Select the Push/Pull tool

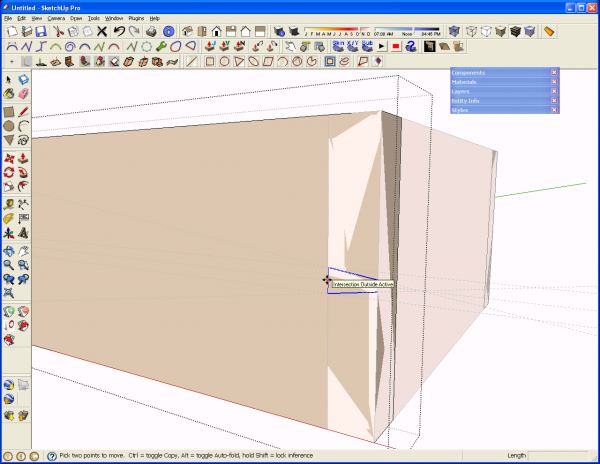coord(23,158)
